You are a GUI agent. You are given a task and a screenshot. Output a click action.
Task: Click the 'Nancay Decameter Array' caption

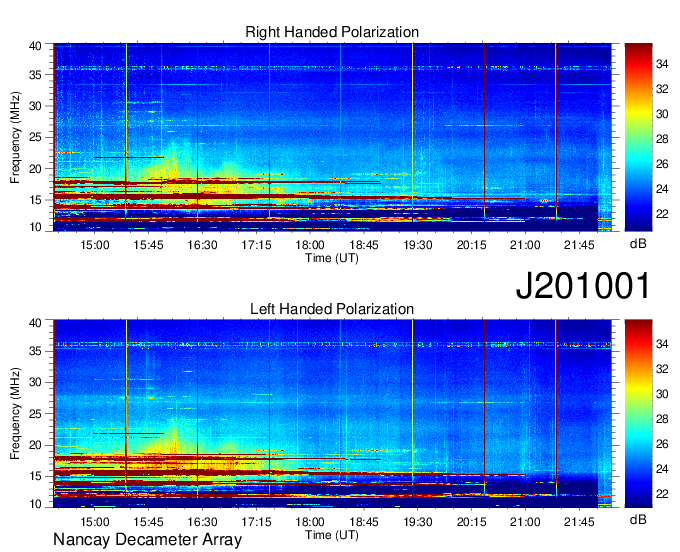click(x=147, y=540)
